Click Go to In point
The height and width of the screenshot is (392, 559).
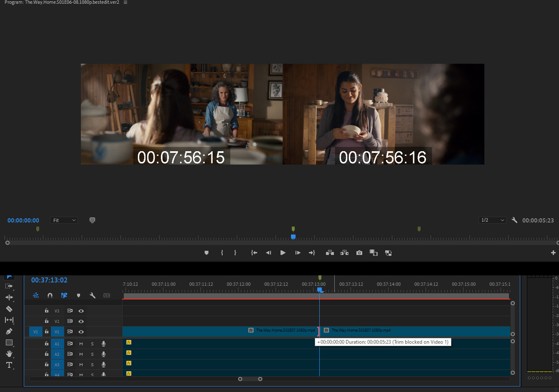(x=254, y=253)
